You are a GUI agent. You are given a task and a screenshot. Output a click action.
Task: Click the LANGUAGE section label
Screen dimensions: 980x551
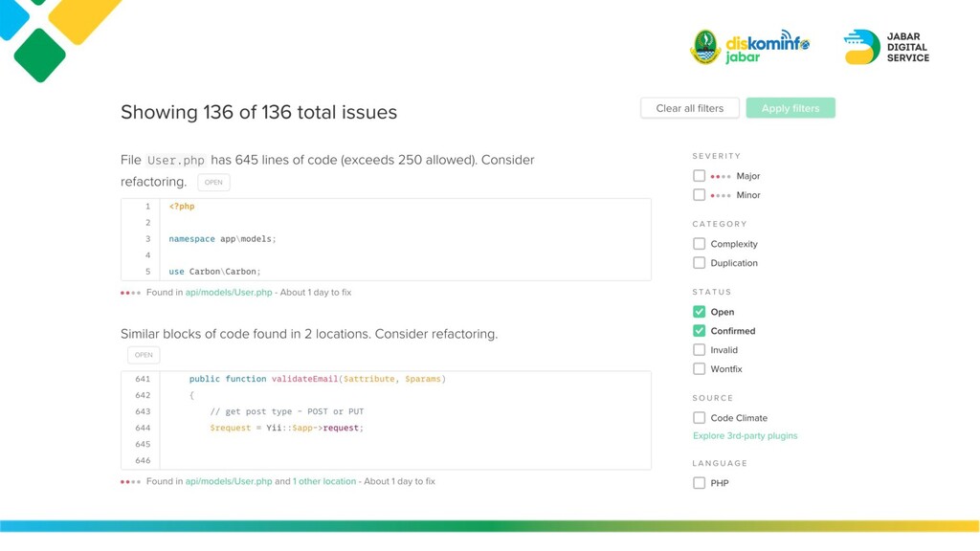720,463
